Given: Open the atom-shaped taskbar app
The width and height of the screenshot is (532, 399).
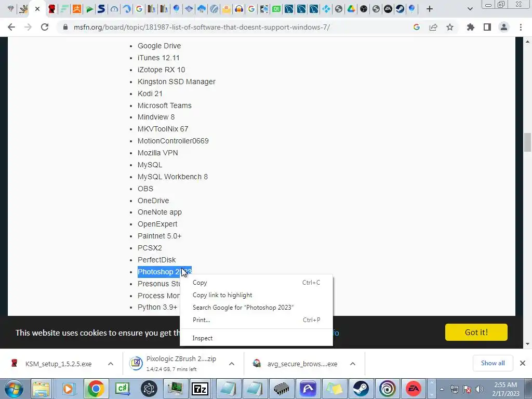Looking at the screenshot, I should [x=149, y=389].
